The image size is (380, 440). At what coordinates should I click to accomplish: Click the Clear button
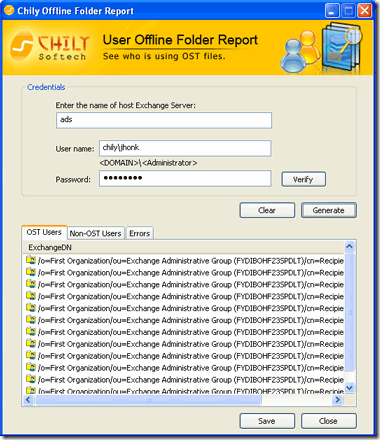pyautogui.click(x=267, y=210)
